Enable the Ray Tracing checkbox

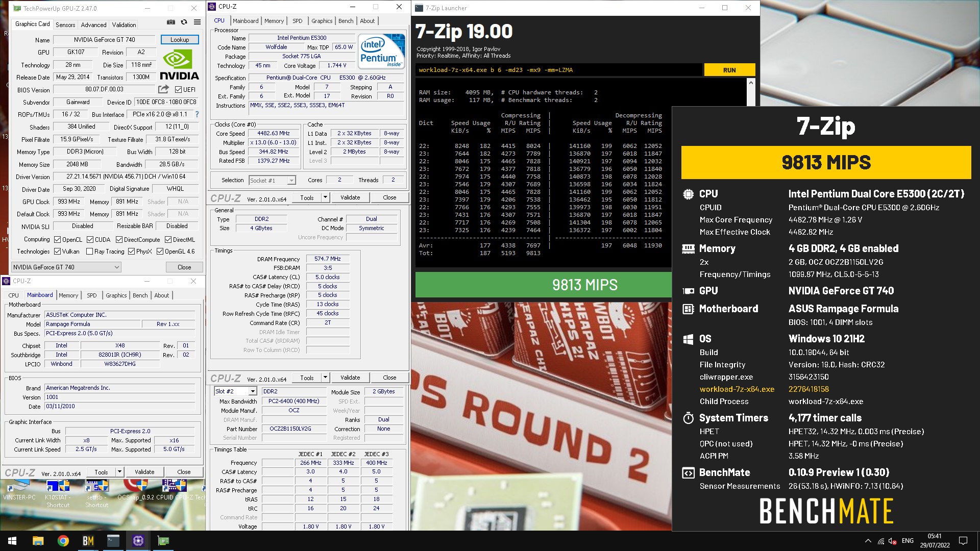point(90,251)
